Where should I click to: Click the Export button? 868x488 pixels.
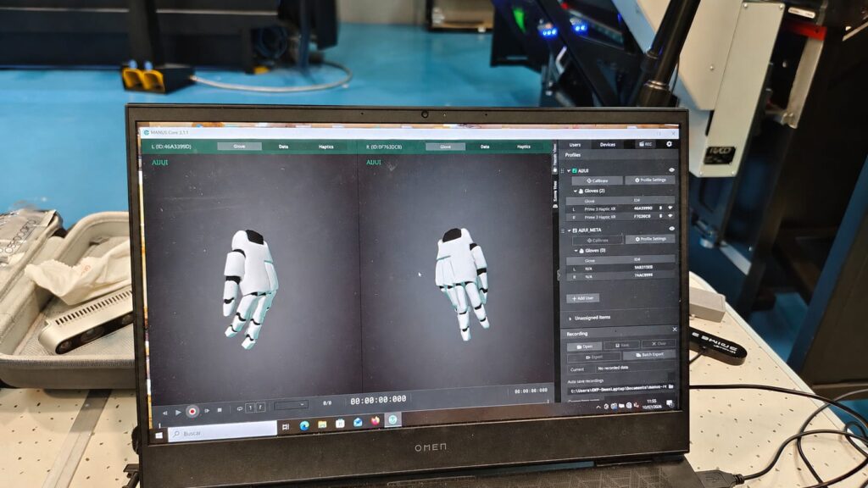click(x=593, y=357)
